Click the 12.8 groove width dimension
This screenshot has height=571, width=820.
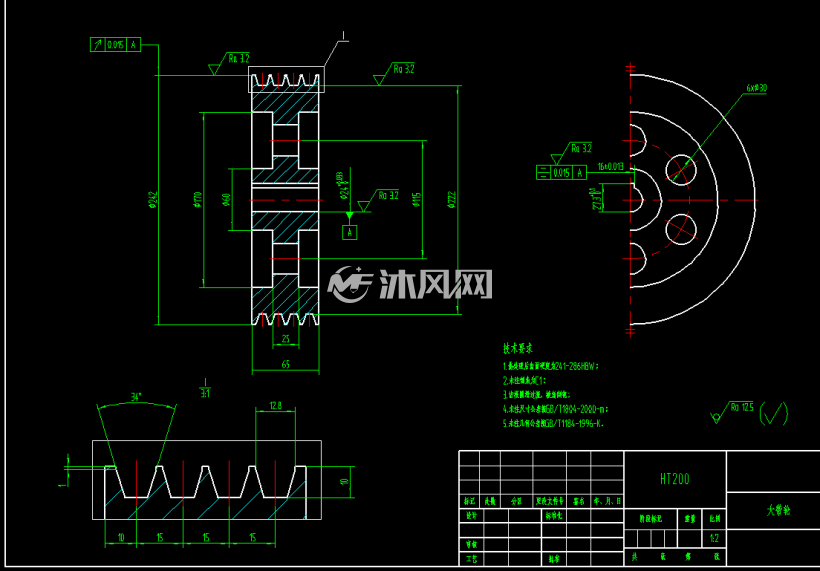click(x=276, y=404)
